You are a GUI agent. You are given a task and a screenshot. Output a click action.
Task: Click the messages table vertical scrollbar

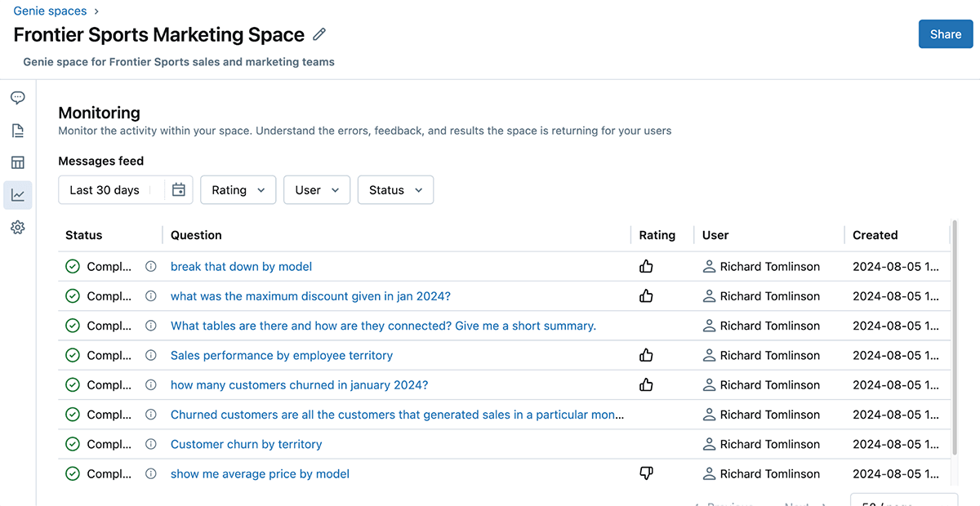(x=955, y=335)
